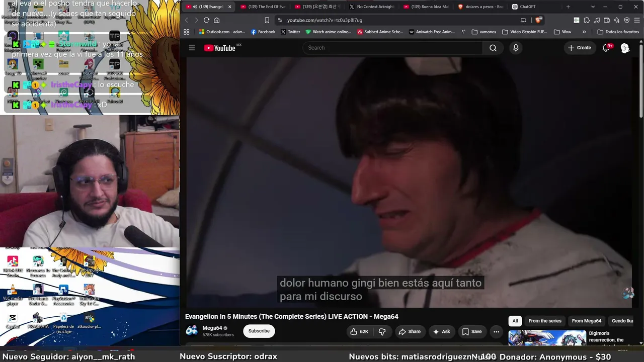Image resolution: width=644 pixels, height=362 pixels.
Task: Save the video to a playlist
Action: click(x=472, y=331)
